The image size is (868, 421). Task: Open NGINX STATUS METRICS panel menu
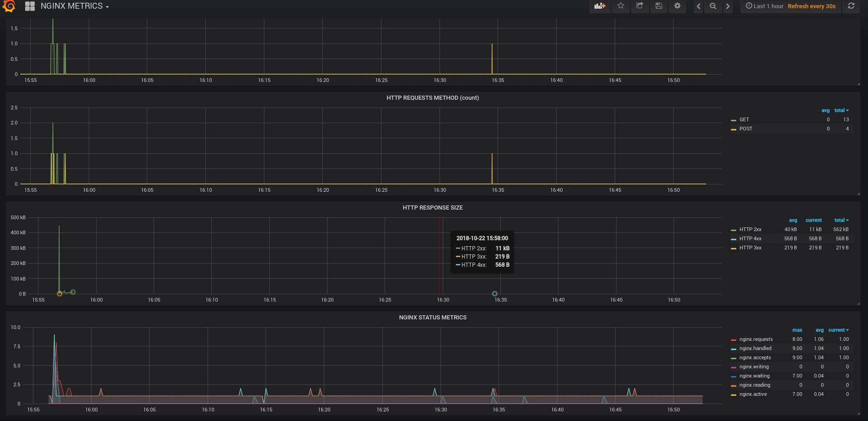coord(433,318)
